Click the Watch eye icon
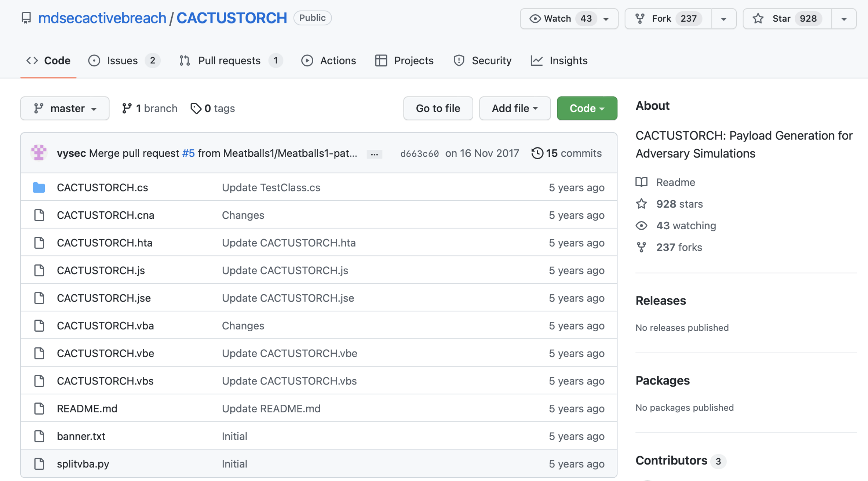 coord(535,19)
